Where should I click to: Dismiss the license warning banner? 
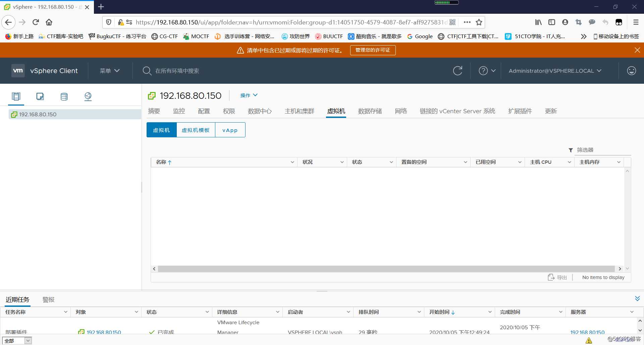pyautogui.click(x=637, y=50)
